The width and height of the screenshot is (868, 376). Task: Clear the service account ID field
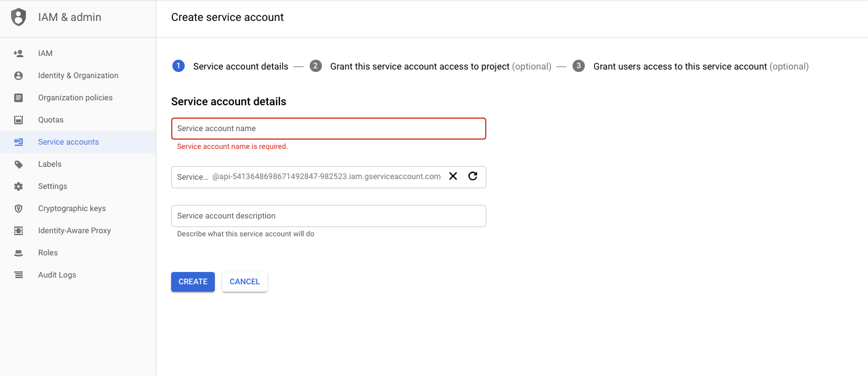click(453, 176)
